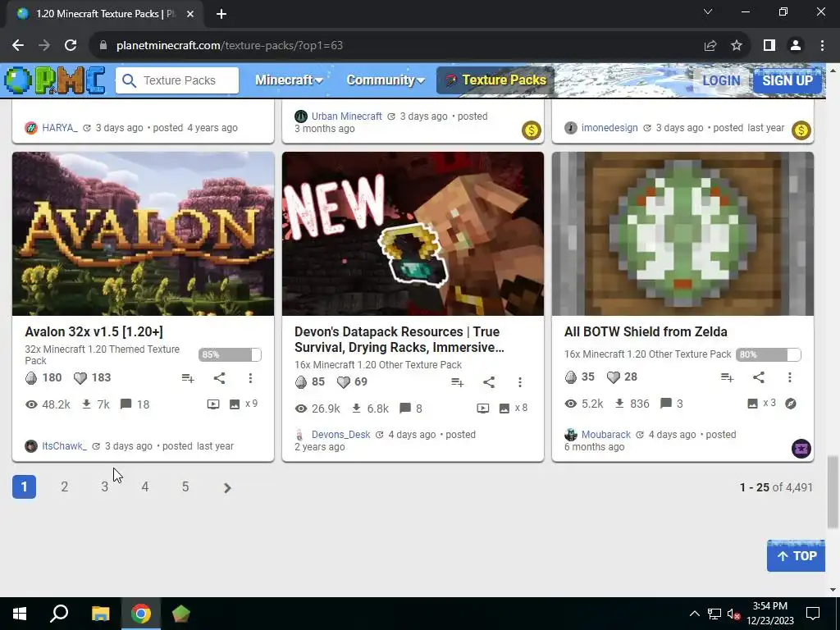This screenshot has width=840, height=630.
Task: Bookmark this page with the star
Action: click(737, 46)
